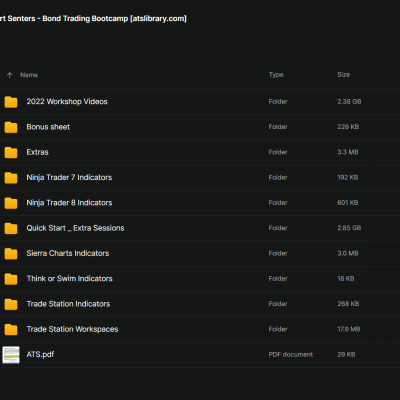Click Folder type in Think or Swim Indicators row

278,279
